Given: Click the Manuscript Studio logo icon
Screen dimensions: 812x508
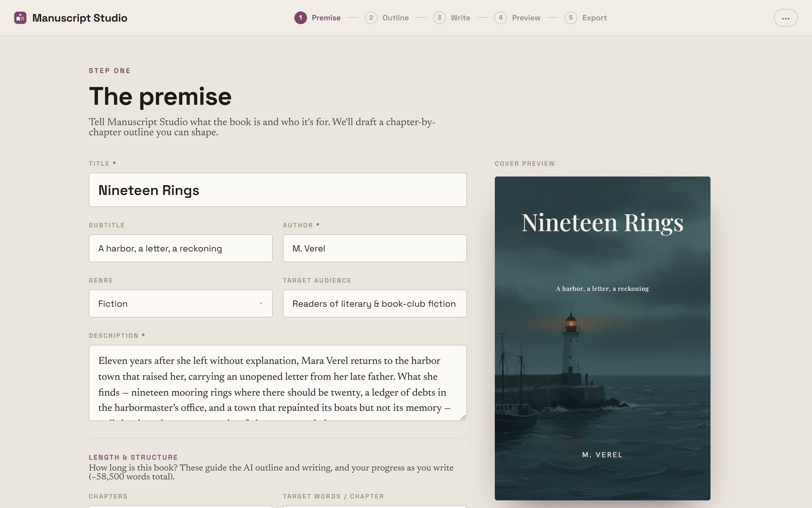Looking at the screenshot, I should coord(20,18).
